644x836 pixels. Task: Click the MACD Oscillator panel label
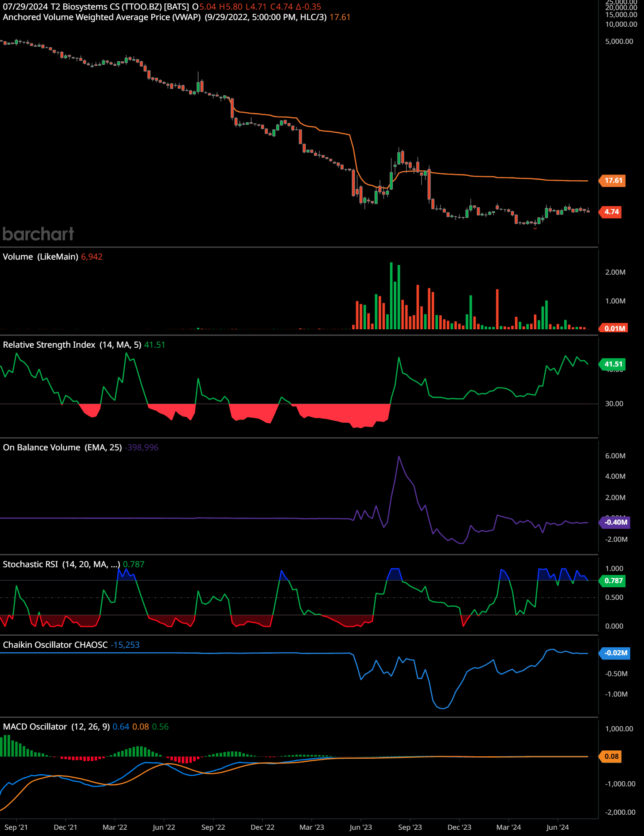(x=56, y=727)
